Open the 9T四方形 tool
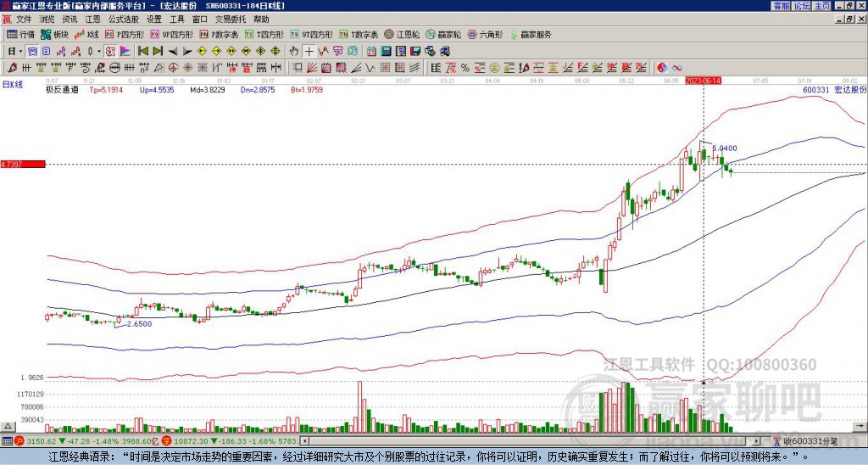This screenshot has height=465, width=868. pyautogui.click(x=312, y=34)
